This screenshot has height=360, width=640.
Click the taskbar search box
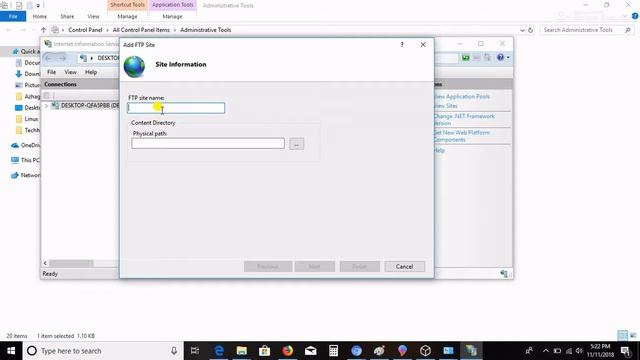pos(103,351)
